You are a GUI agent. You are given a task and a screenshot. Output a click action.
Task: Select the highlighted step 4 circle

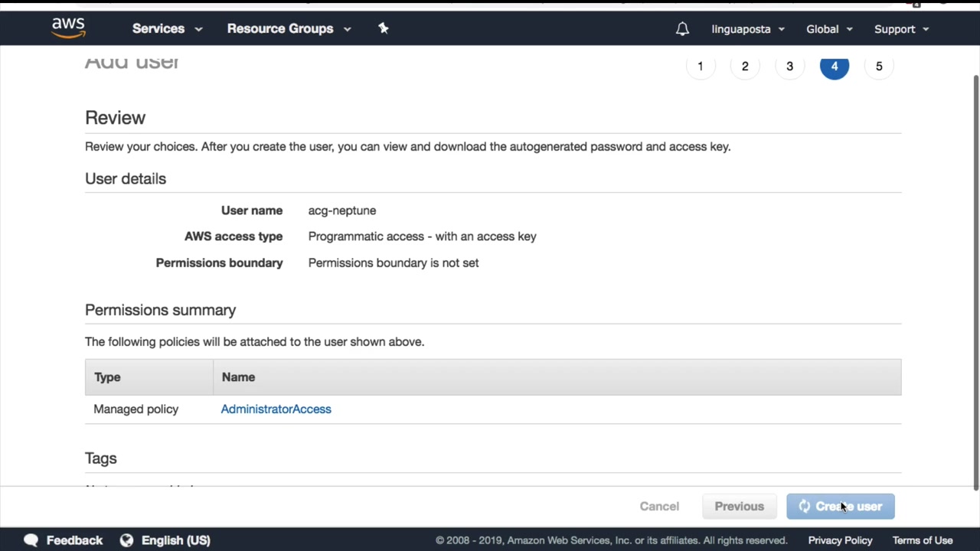click(835, 67)
